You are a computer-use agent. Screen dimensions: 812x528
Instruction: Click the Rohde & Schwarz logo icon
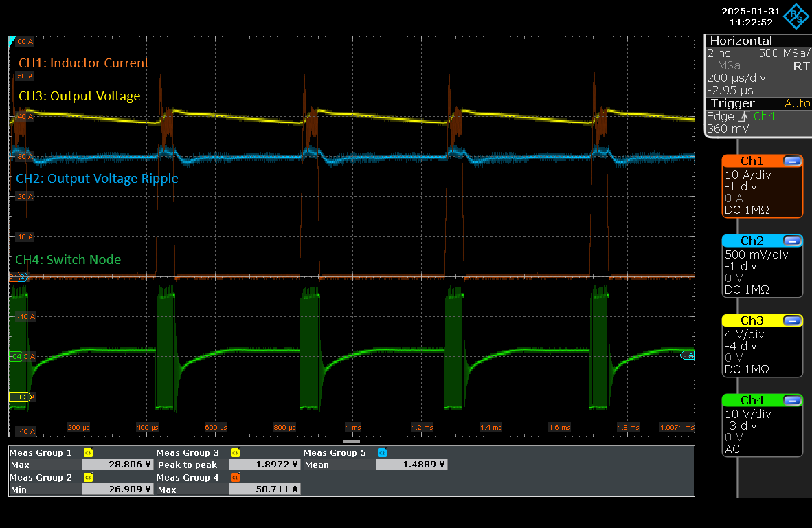pos(797,15)
